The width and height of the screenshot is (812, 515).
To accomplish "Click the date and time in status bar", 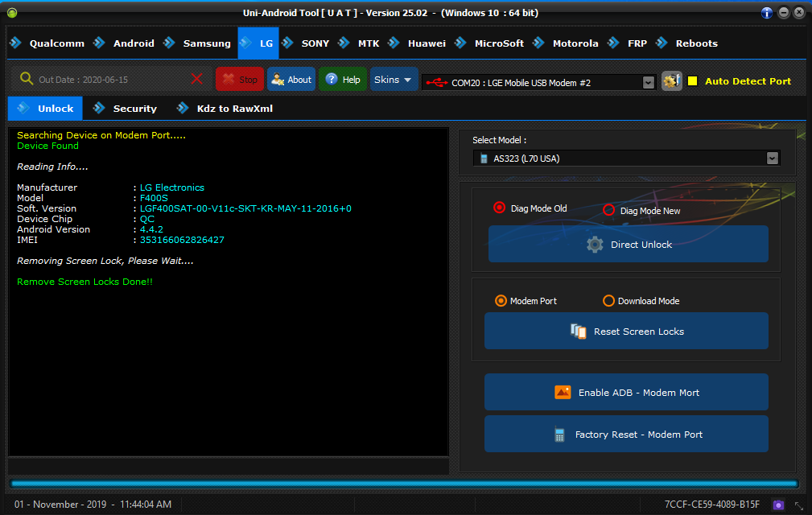I will [93, 505].
